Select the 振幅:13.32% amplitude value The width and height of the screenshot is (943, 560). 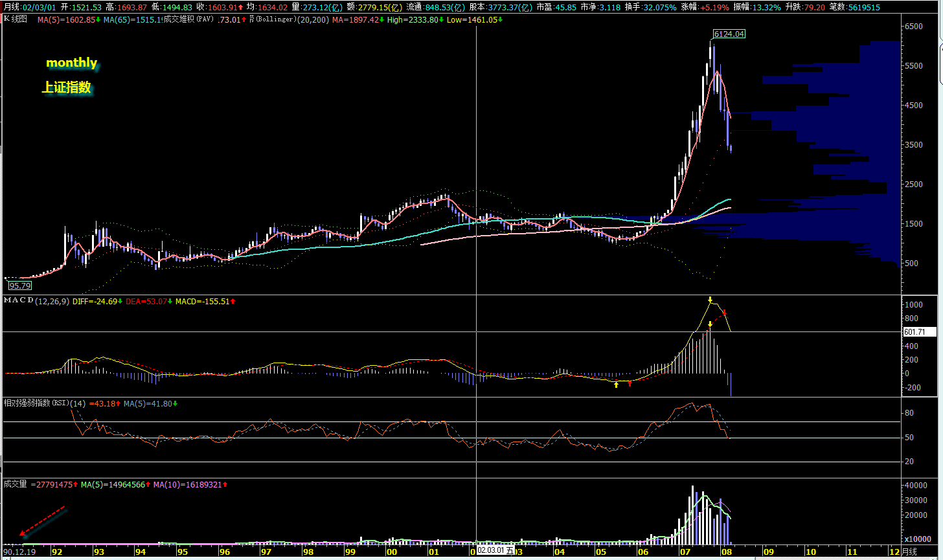coord(758,7)
